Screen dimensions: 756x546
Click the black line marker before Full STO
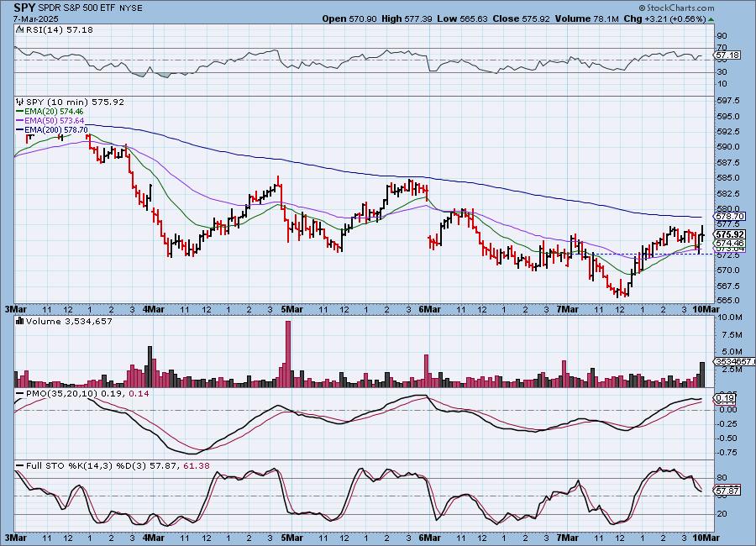[x=20, y=466]
